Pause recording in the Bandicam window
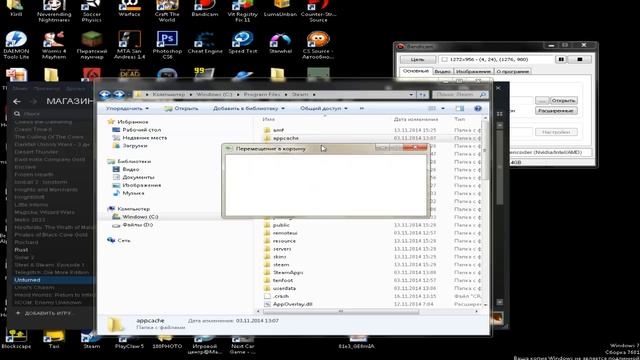Image resolution: width=640 pixels, height=360 pixels. pos(561,60)
